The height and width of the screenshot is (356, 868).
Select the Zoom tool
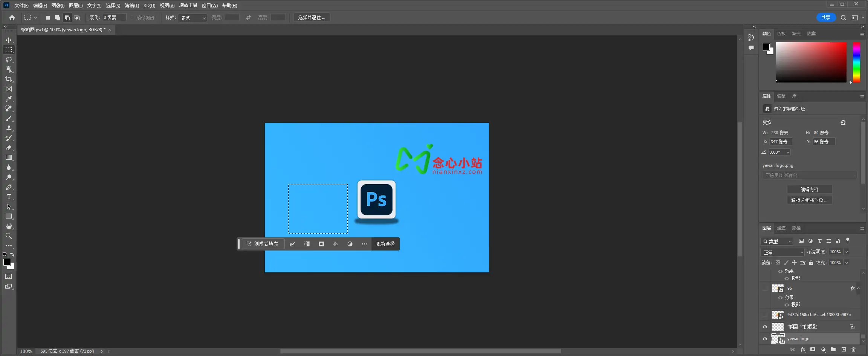pyautogui.click(x=9, y=236)
